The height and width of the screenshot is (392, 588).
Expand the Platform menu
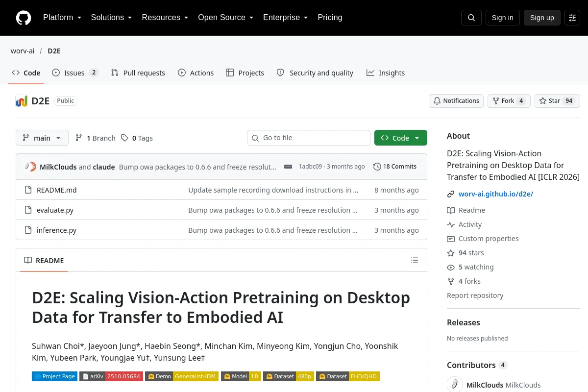click(63, 18)
